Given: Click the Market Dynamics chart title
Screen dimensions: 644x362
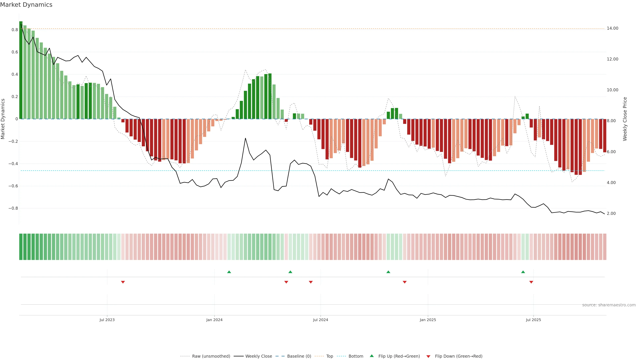Looking at the screenshot, I should (26, 5).
